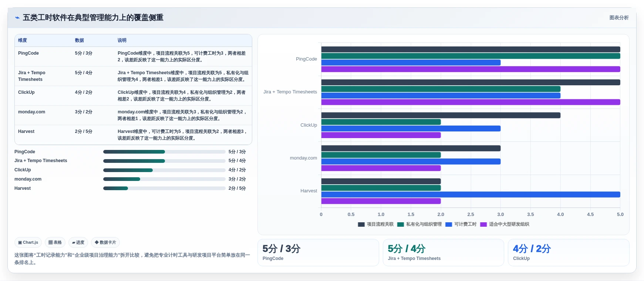Click the monday.com 3分 / 2分 progress value

(237, 179)
